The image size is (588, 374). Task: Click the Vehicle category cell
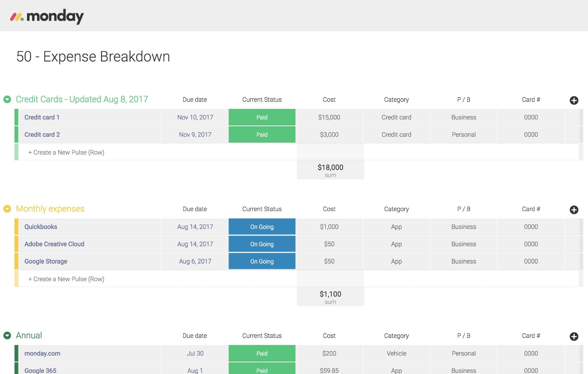point(397,354)
